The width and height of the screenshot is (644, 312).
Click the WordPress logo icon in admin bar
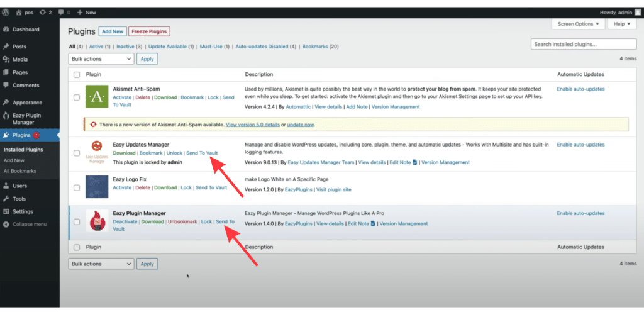point(6,13)
